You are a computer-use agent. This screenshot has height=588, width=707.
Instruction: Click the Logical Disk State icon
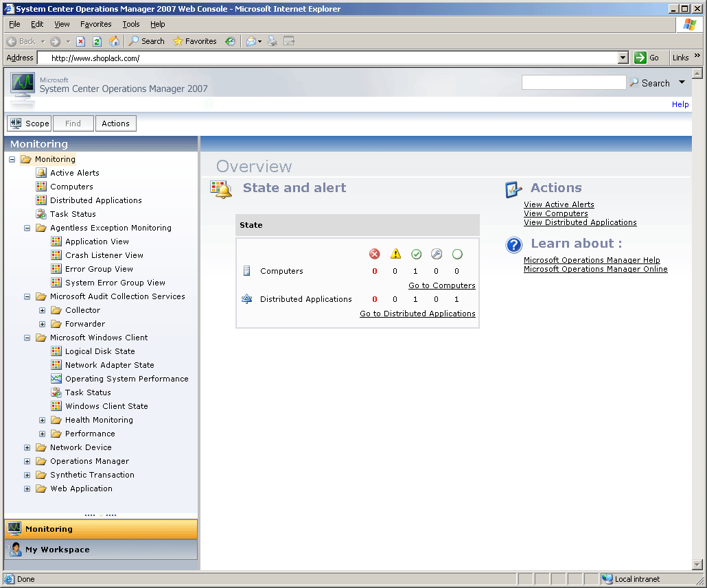tap(56, 351)
